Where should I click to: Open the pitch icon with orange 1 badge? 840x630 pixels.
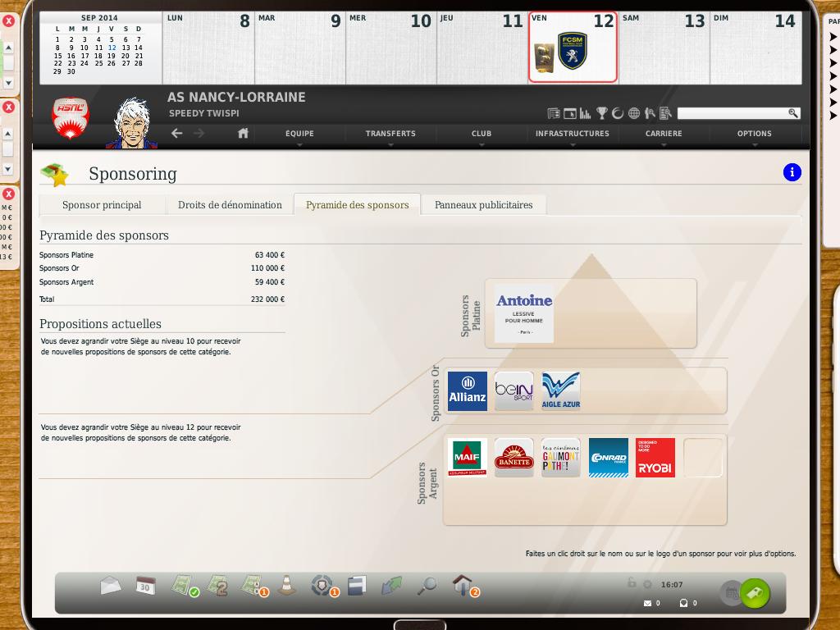click(254, 586)
